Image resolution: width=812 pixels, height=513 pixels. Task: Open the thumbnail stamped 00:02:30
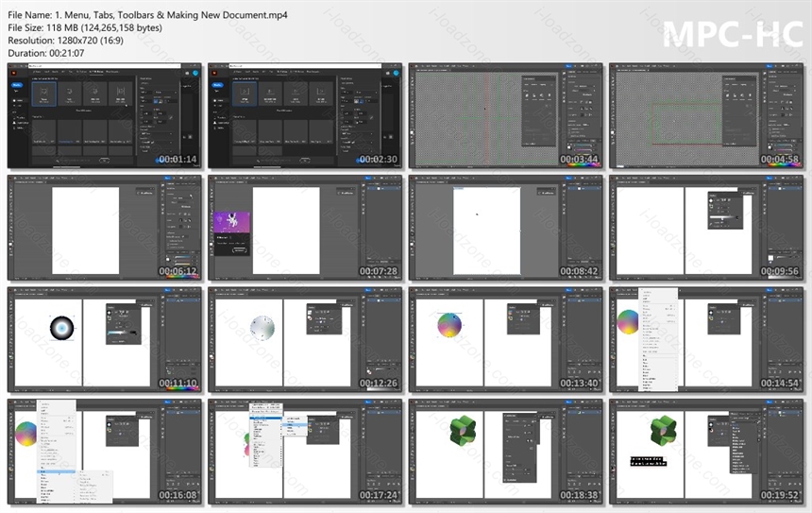305,115
